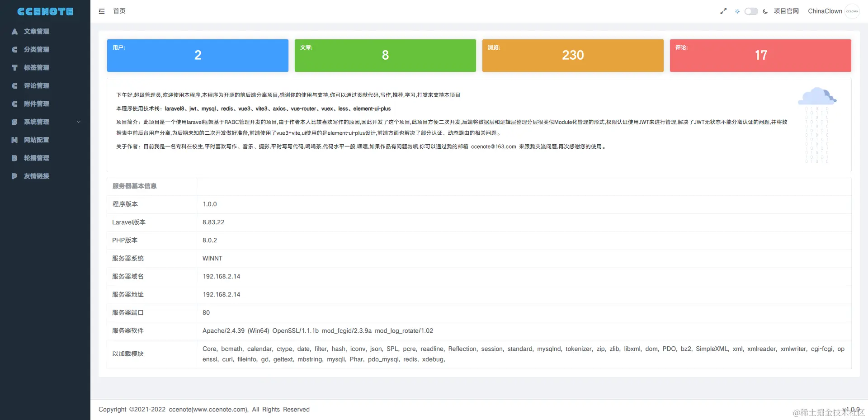The width and height of the screenshot is (868, 420).
Task: Click the green 文章 count card
Action: [385, 56]
